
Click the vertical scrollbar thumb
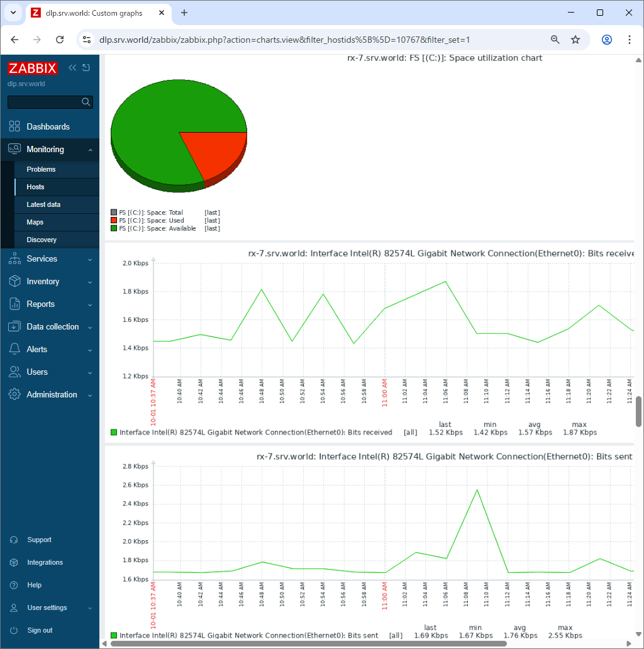click(x=638, y=411)
